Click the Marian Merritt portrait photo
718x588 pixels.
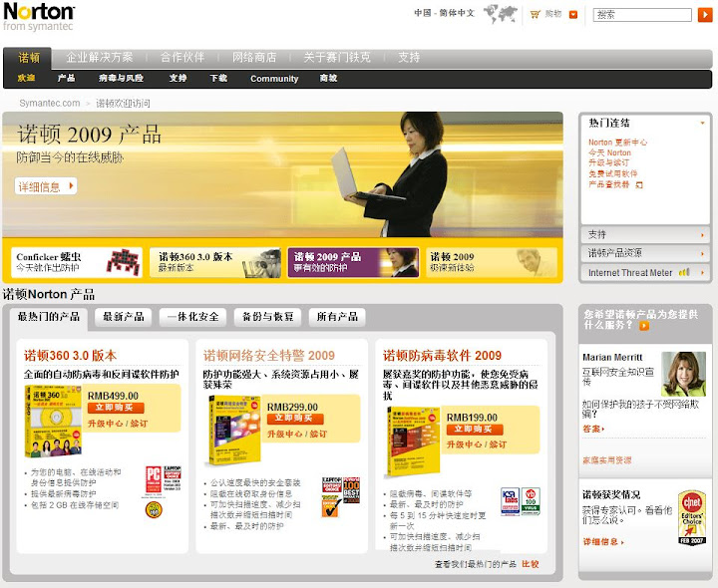pyautogui.click(x=684, y=374)
